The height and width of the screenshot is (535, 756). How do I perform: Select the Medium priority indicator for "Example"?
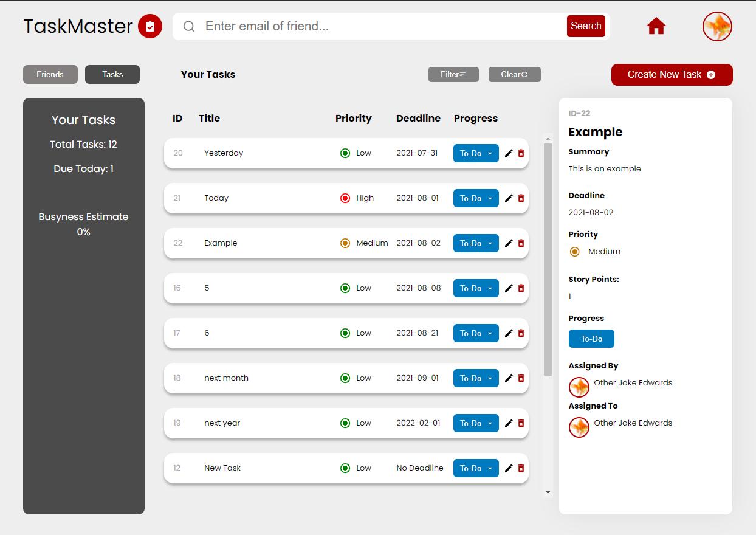pyautogui.click(x=345, y=243)
